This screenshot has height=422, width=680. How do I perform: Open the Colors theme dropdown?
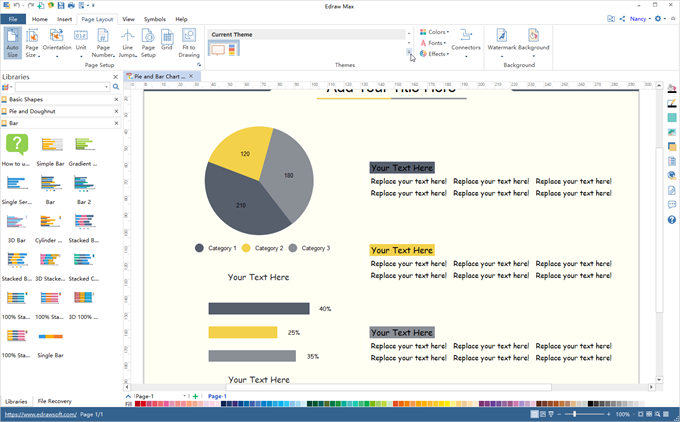click(x=433, y=32)
